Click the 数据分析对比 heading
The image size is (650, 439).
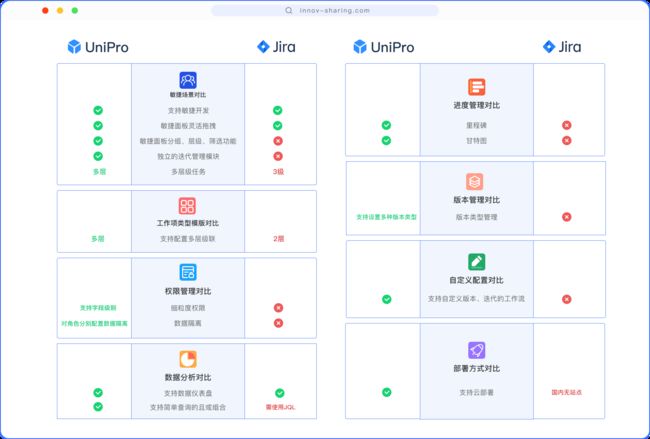188,378
